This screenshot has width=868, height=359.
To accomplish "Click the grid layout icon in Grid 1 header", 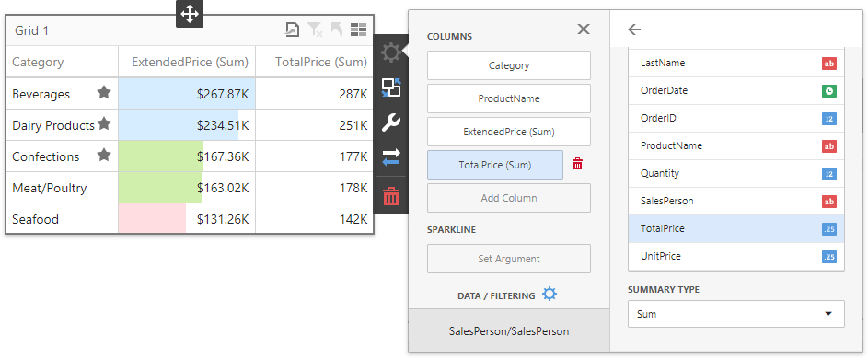I will pyautogui.click(x=359, y=29).
